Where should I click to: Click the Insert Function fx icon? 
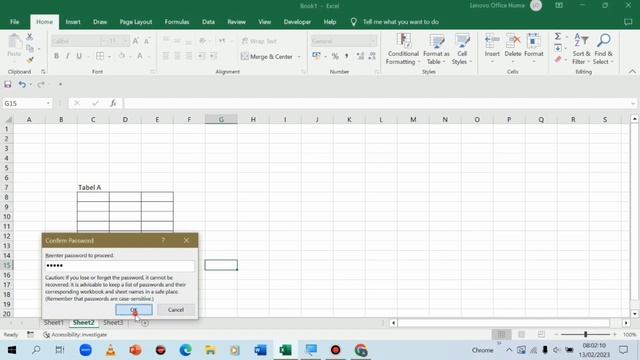(x=113, y=103)
